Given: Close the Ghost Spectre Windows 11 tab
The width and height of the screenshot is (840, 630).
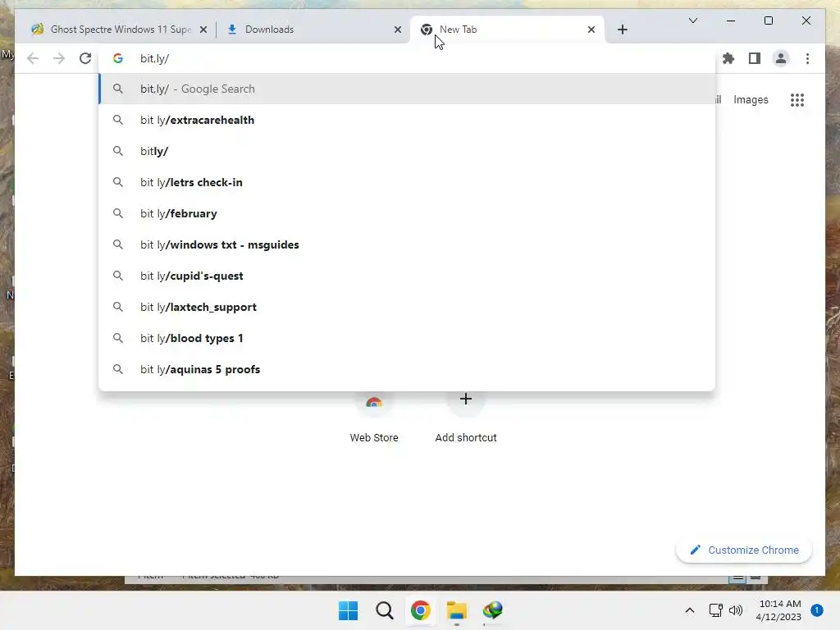Looking at the screenshot, I should pos(203,30).
